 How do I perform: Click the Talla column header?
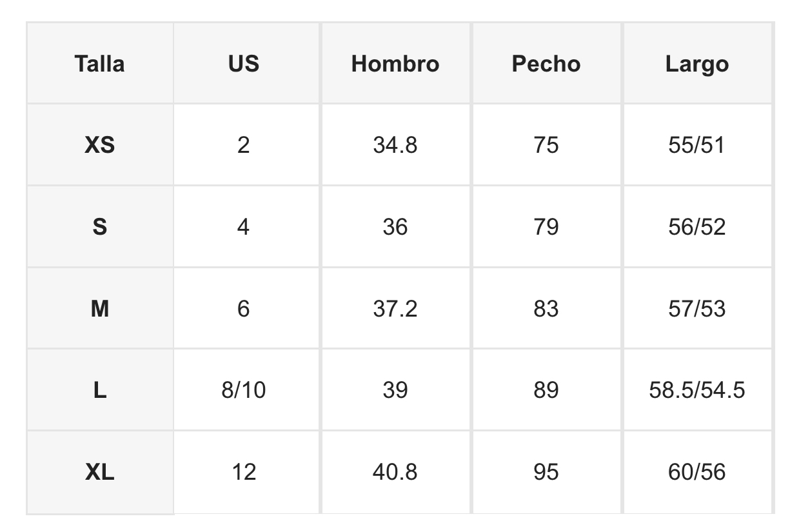point(99,64)
